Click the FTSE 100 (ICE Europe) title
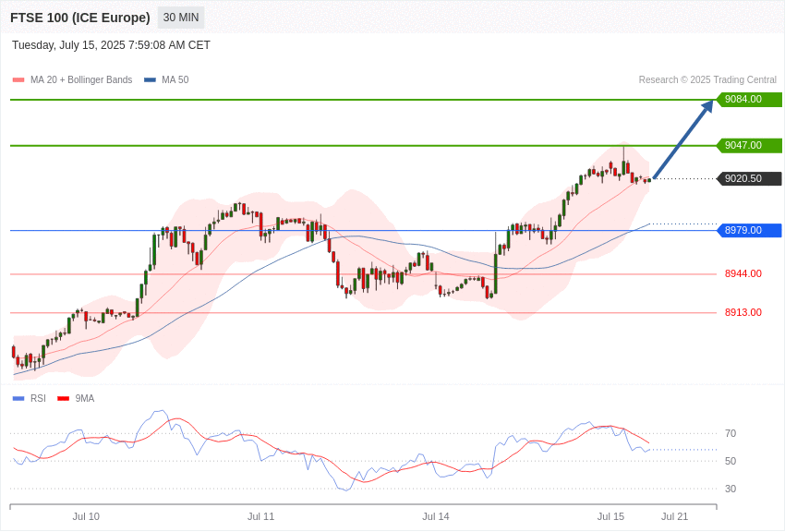The width and height of the screenshot is (785, 532). (x=80, y=18)
